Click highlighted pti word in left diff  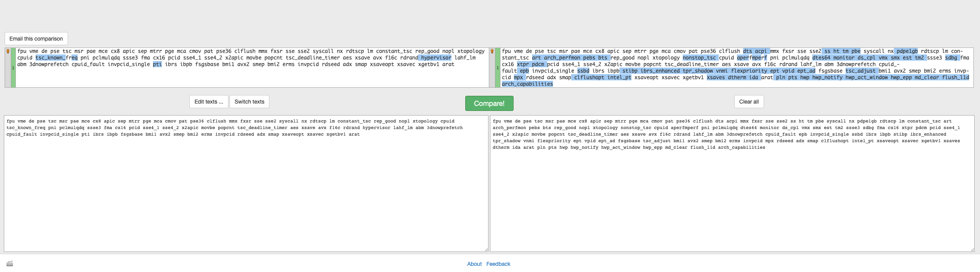(x=157, y=65)
